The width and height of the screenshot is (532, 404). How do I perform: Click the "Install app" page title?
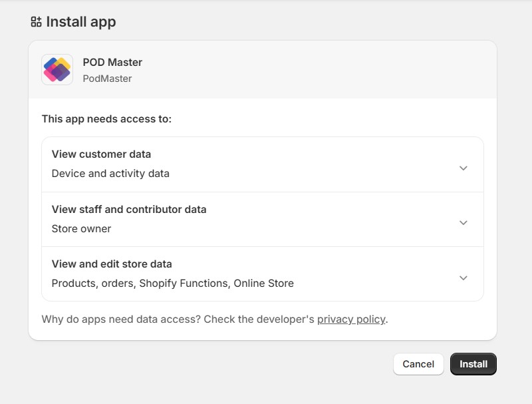coord(80,21)
